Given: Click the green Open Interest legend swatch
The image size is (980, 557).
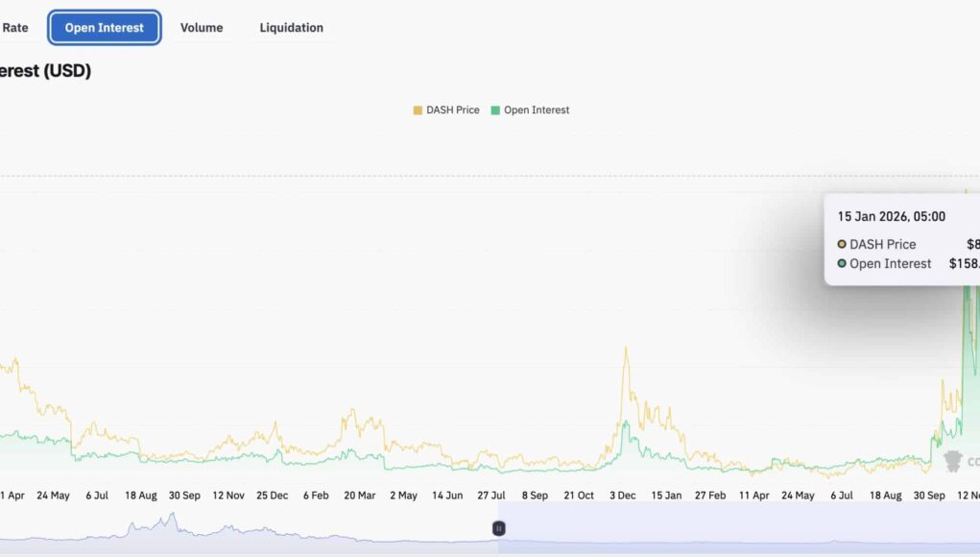Looking at the screenshot, I should (x=495, y=110).
